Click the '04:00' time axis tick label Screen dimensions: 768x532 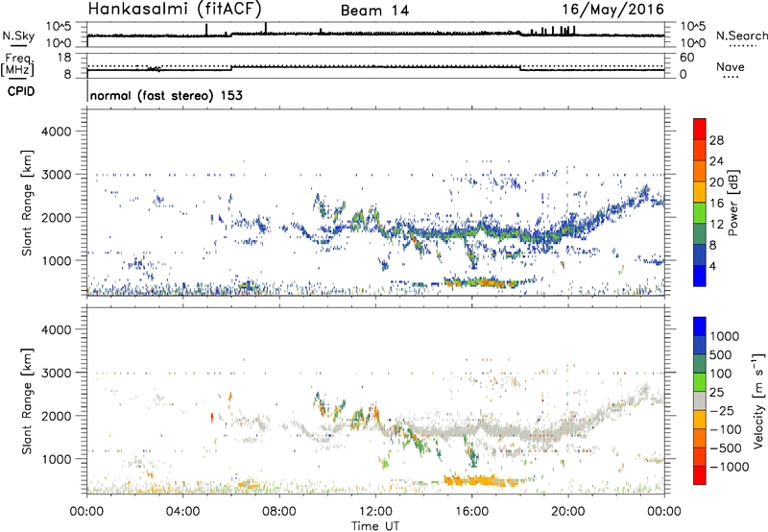(x=182, y=512)
